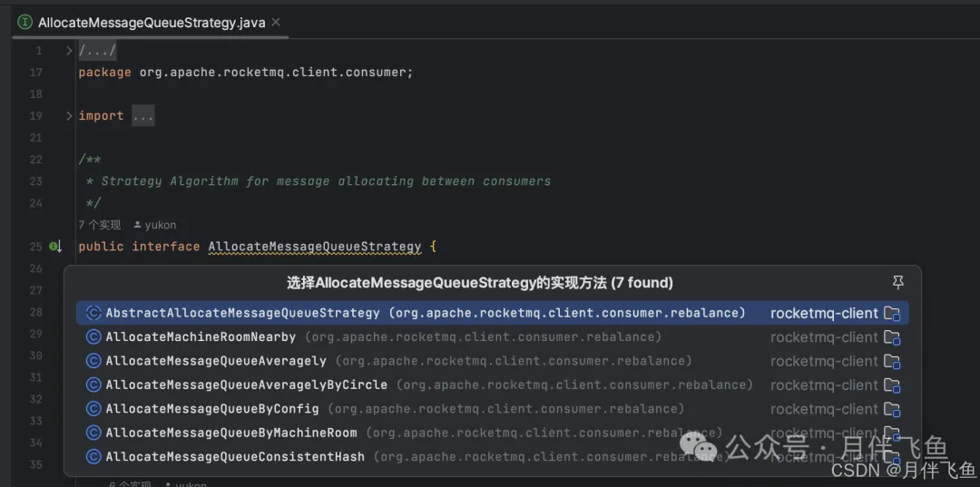Click the class icon beside AbstractAllocateMessageQueueStrategy
Image resolution: width=980 pixels, height=487 pixels.
[93, 313]
